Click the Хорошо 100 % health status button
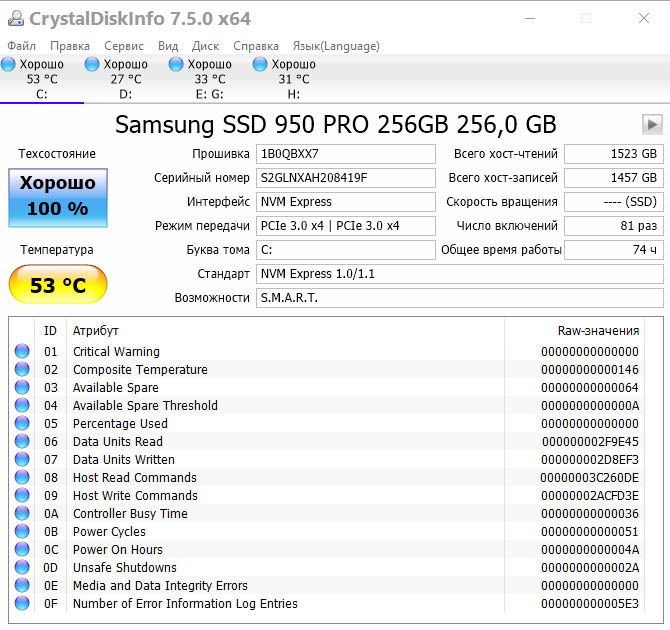The width and height of the screenshot is (670, 630). [58, 197]
